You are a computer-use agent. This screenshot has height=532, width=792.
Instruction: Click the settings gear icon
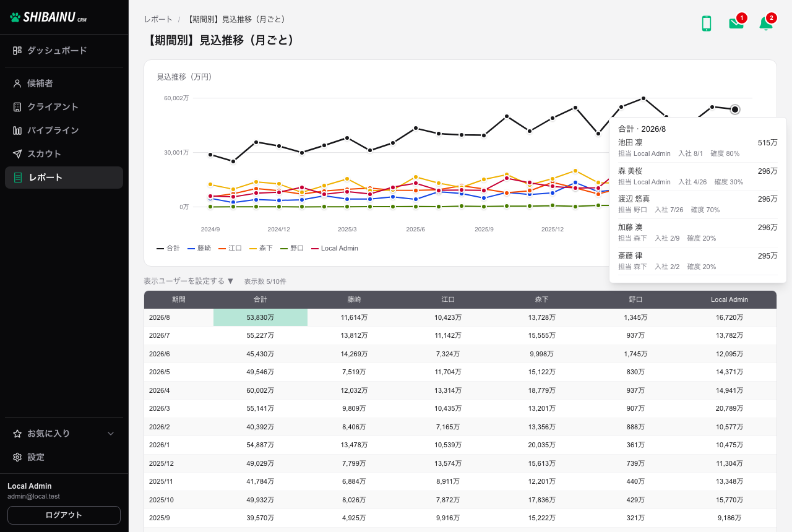coord(17,457)
